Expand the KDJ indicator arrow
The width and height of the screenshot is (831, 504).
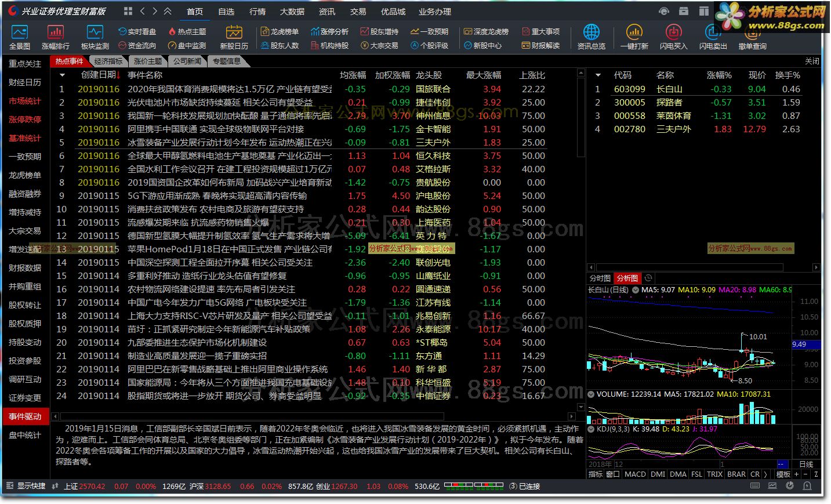tap(592, 429)
